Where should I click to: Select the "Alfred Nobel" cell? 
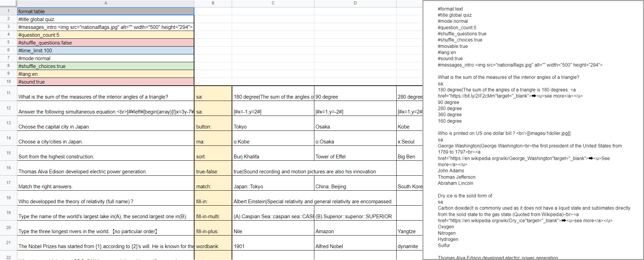(x=355, y=246)
